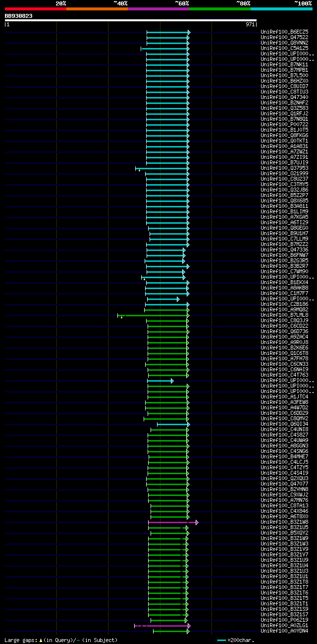Open hit UniRef100_B7NK11

pyautogui.click(x=284, y=65)
